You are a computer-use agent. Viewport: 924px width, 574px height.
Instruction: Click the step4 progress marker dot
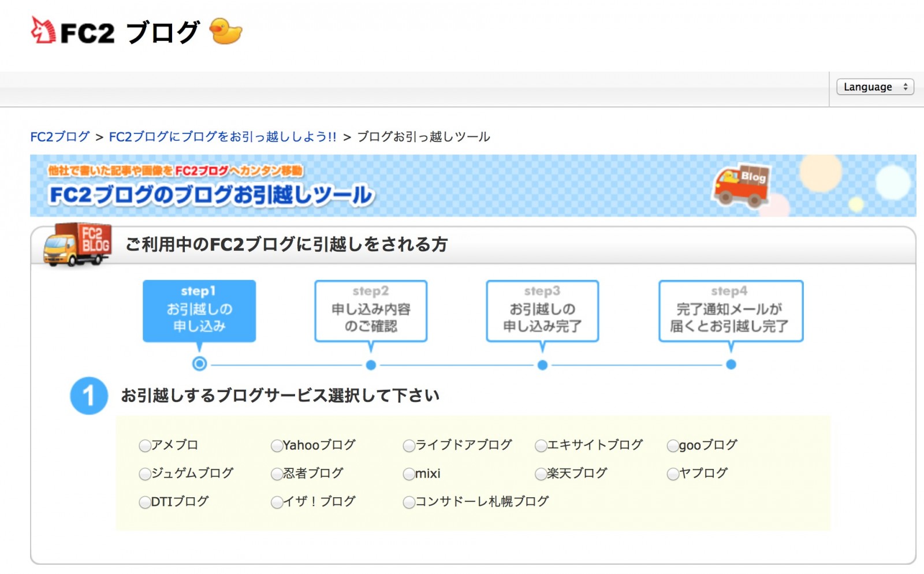731,364
